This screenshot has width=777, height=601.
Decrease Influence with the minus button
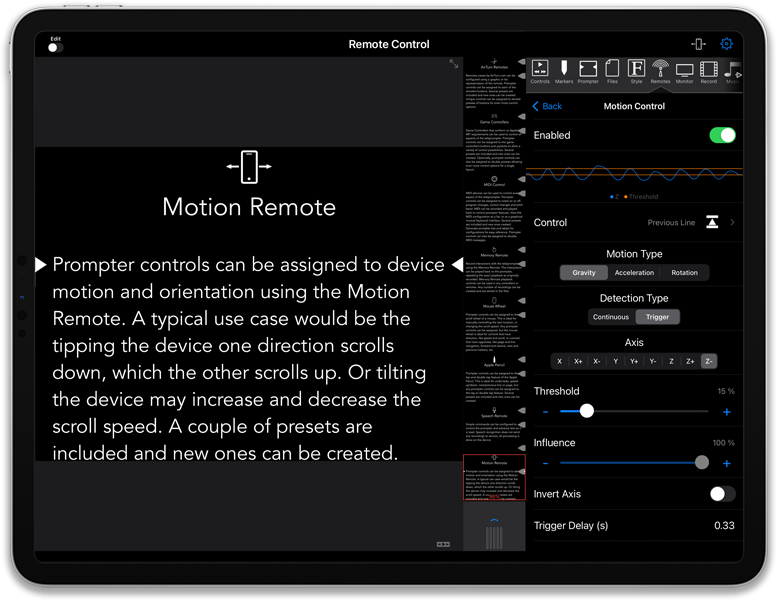(x=545, y=463)
